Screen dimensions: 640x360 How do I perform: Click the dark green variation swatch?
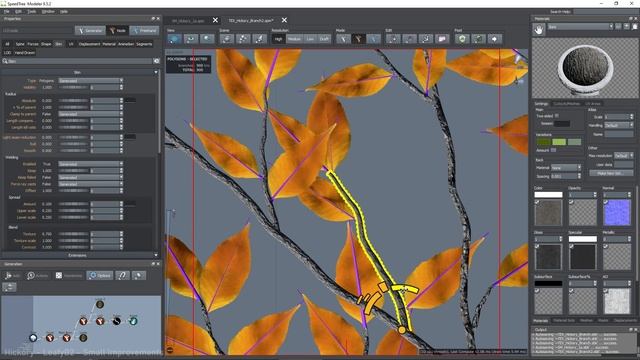coord(543,142)
